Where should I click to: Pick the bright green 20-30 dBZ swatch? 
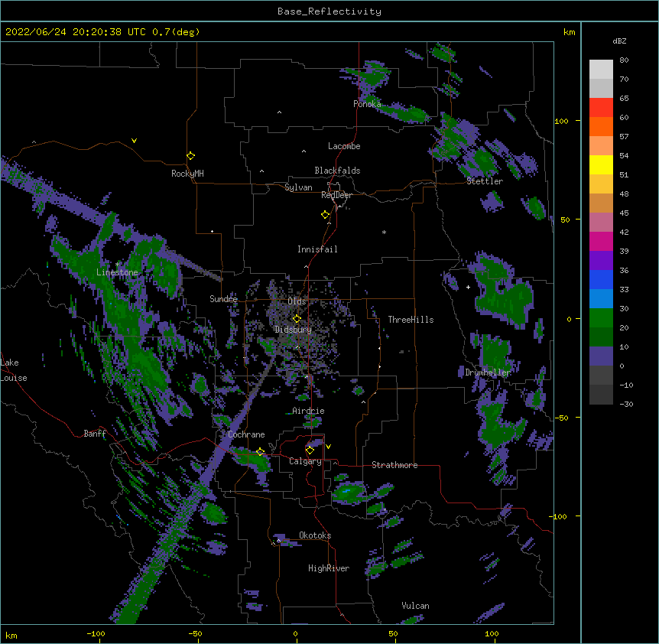pyautogui.click(x=601, y=318)
